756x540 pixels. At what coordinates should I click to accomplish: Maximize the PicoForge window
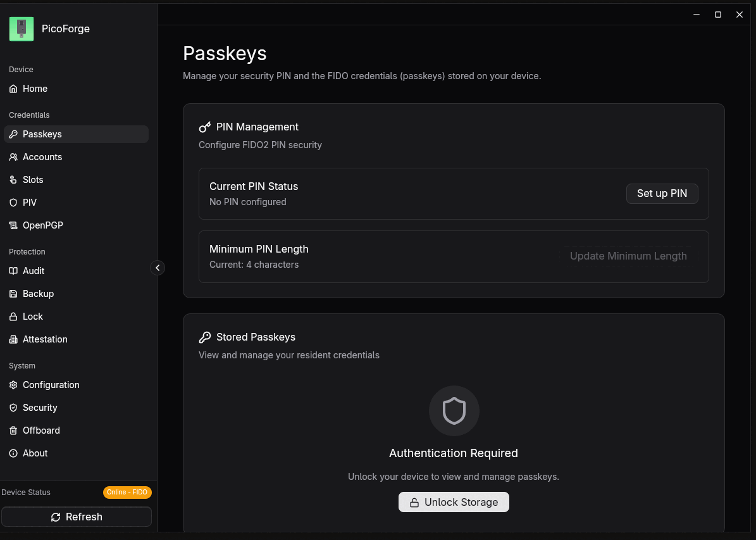[x=718, y=15]
